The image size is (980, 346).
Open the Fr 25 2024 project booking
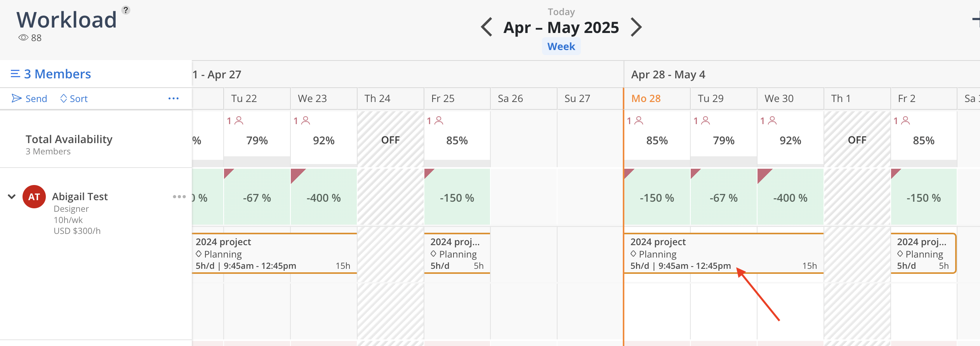[x=457, y=254]
